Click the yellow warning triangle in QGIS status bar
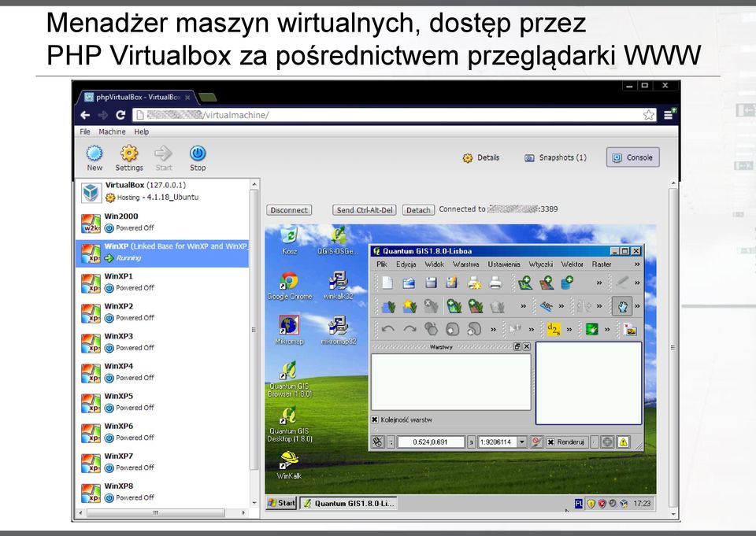Screen dimensions: 756x536 click(x=624, y=442)
